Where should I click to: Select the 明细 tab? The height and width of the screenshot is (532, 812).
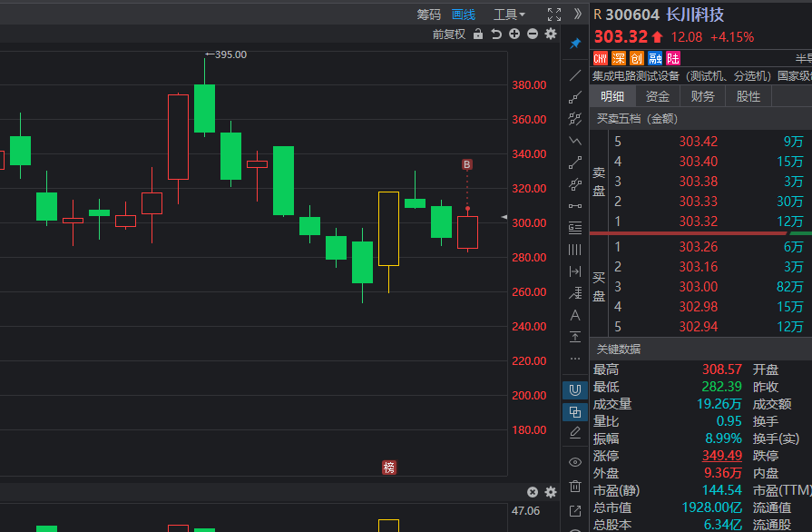pos(612,96)
